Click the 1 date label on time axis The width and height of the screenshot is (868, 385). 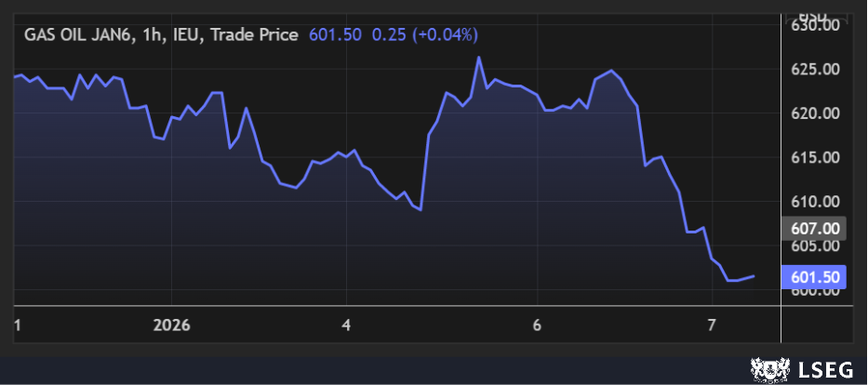point(18,325)
